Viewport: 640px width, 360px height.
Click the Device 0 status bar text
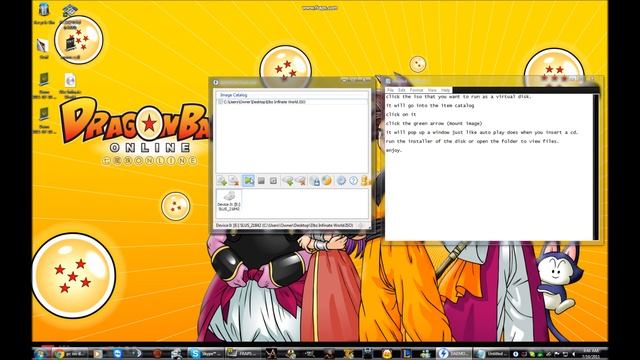284,225
